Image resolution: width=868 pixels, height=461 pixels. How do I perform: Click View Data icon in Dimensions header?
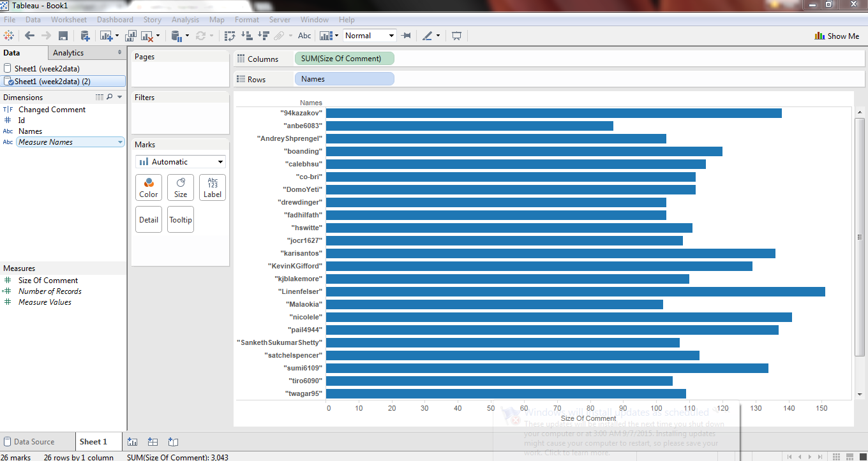point(99,97)
